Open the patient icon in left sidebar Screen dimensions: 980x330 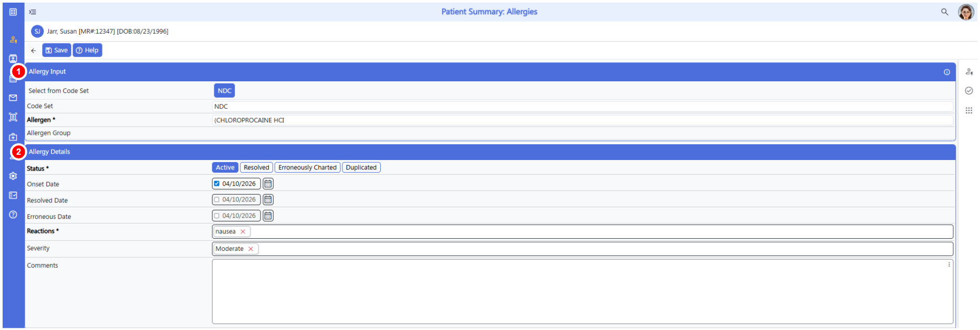(x=13, y=39)
